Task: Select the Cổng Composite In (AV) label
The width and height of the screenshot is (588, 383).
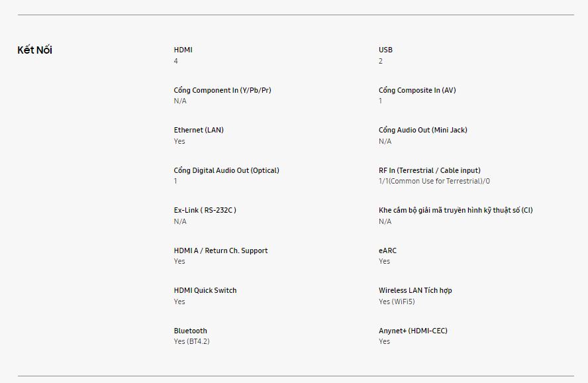Action: [x=417, y=90]
